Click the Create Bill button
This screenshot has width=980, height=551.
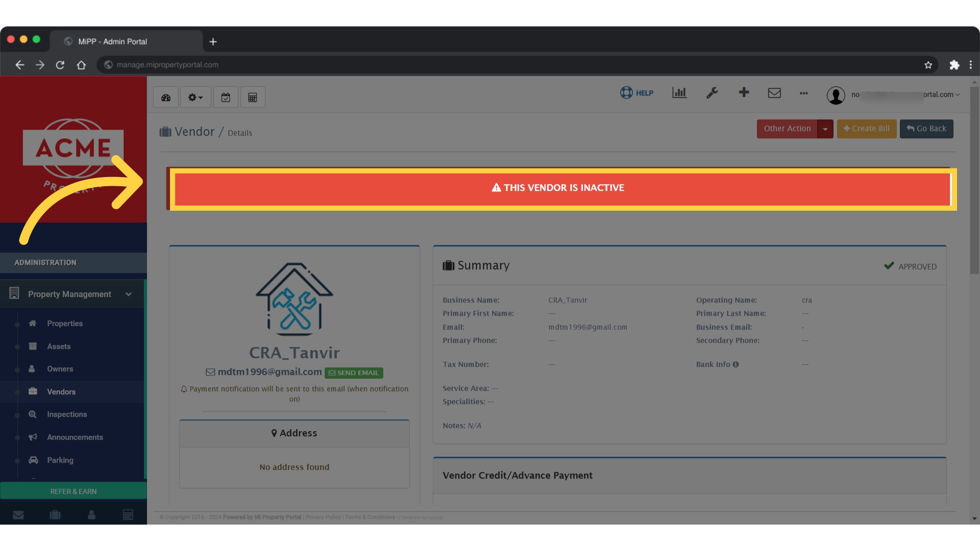(x=866, y=129)
